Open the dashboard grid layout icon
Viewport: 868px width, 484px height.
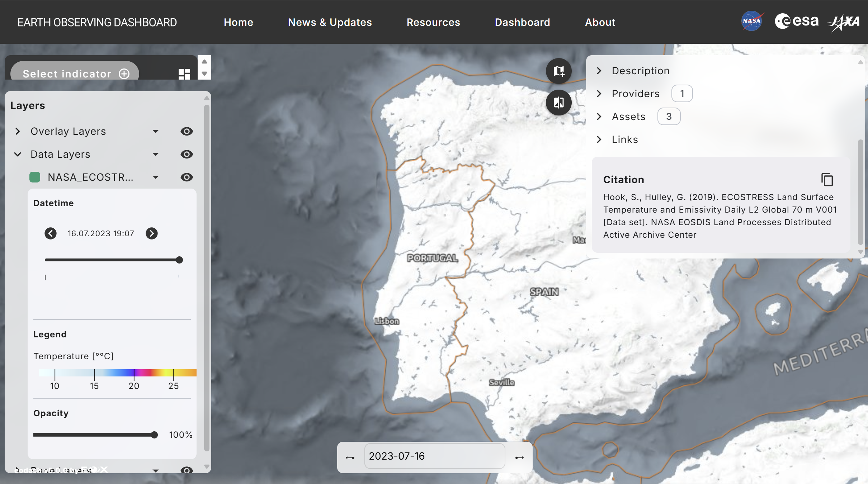click(184, 74)
